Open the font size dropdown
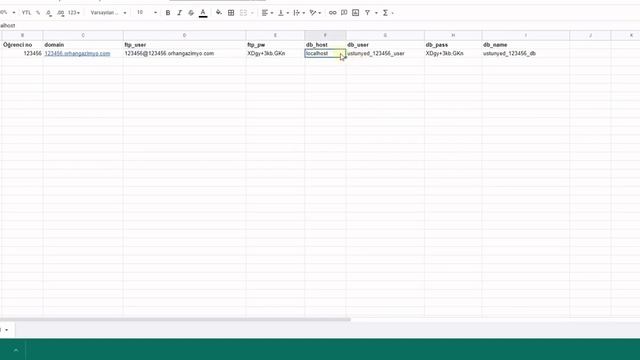This screenshot has height=360, width=640. click(147, 13)
